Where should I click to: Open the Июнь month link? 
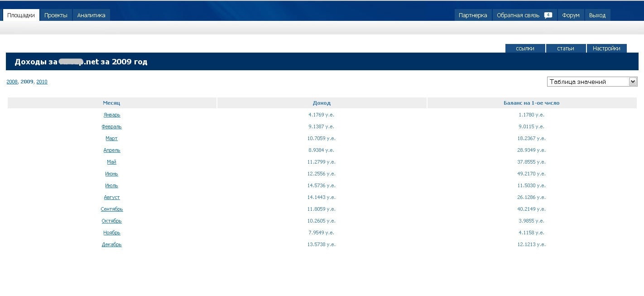point(112,174)
